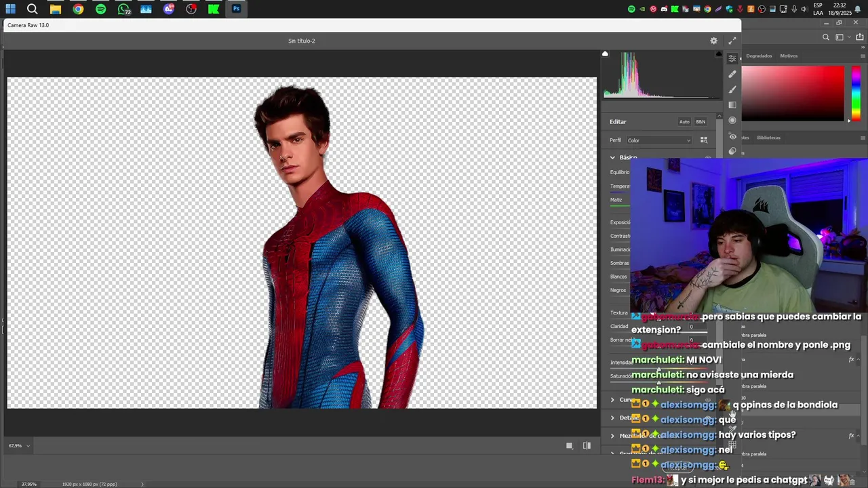Open volume control in tray
This screenshot has width=868, height=488.
804,9
